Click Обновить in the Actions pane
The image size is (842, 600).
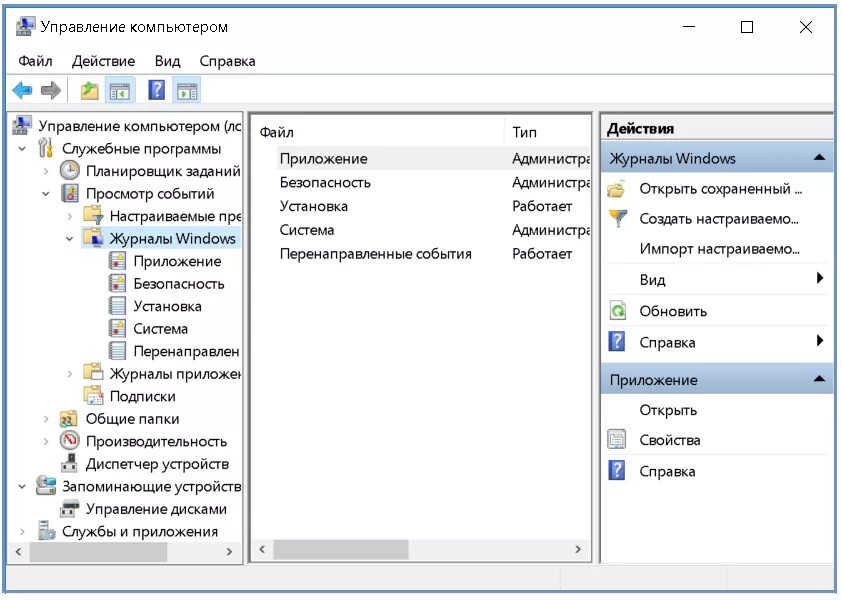(673, 312)
